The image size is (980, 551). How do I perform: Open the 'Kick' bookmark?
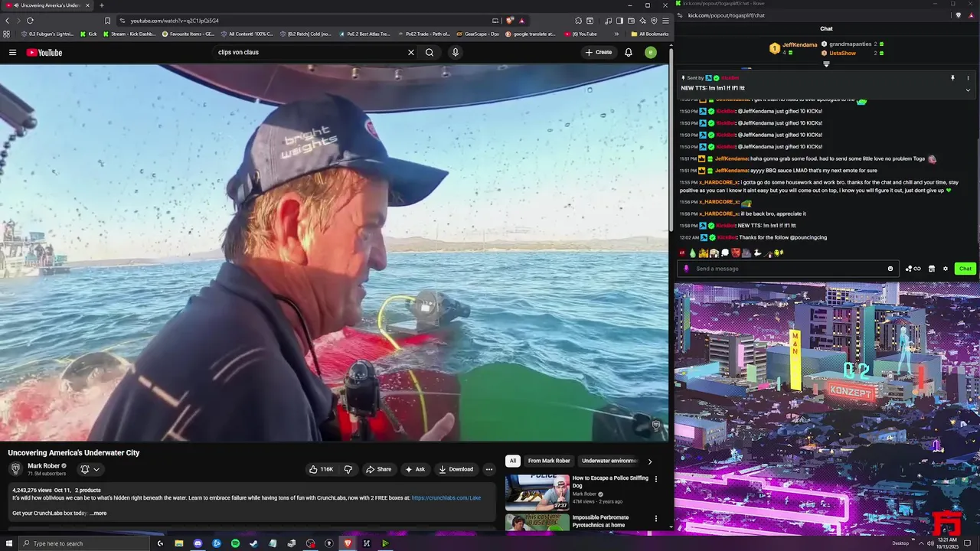click(89, 34)
